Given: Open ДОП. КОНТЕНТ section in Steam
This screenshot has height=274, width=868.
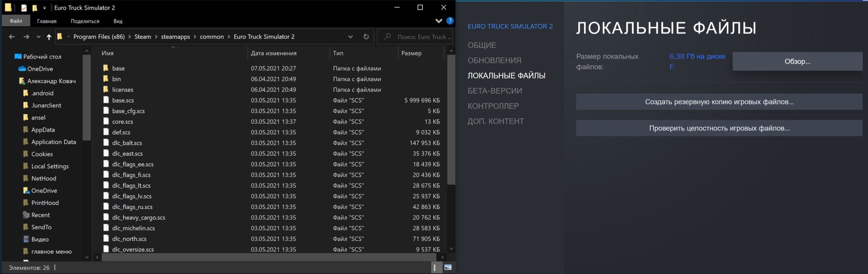Looking at the screenshot, I should pyautogui.click(x=496, y=121).
